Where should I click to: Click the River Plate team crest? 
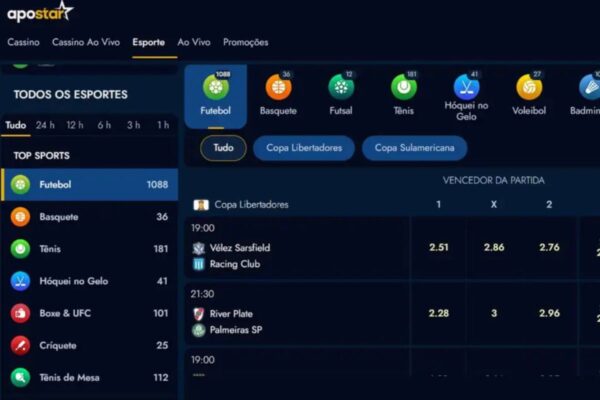click(x=199, y=314)
